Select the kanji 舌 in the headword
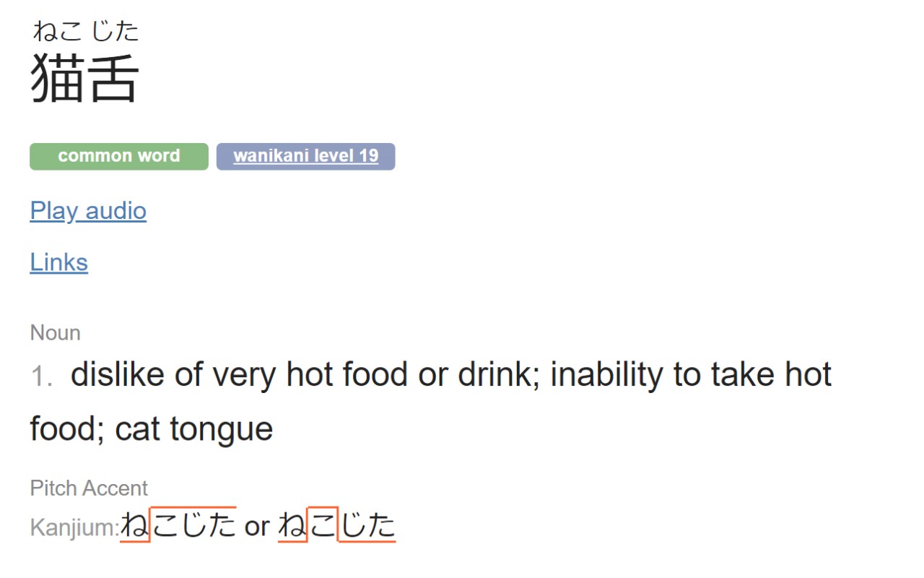The width and height of the screenshot is (924, 578). [112, 79]
